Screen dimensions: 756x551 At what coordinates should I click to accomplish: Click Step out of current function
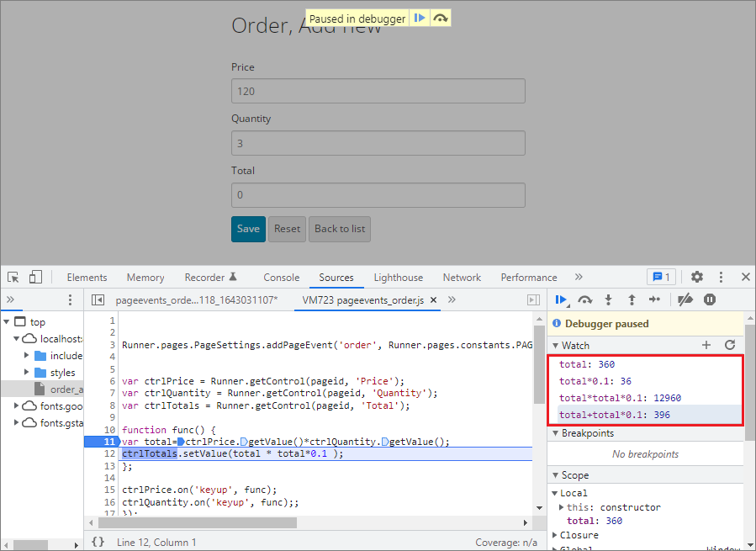coord(632,299)
